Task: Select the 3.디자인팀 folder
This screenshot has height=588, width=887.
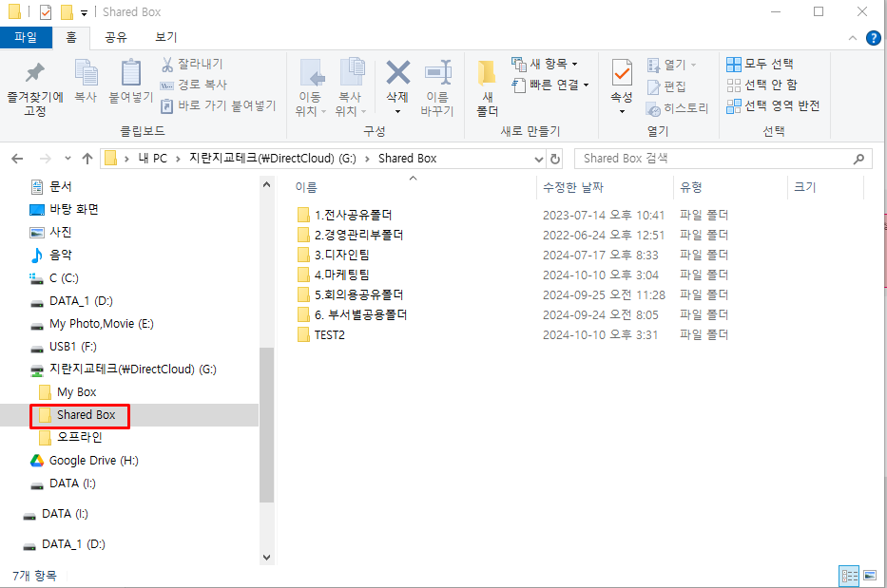Action: coord(341,255)
